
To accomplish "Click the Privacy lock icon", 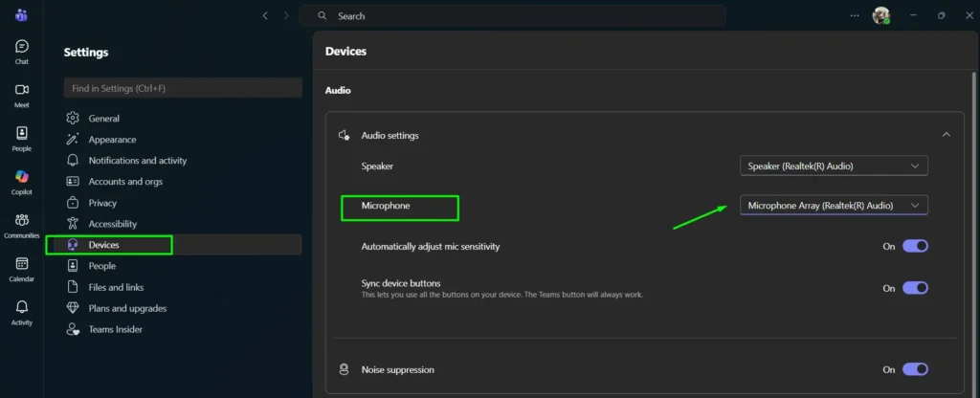I will pos(73,203).
